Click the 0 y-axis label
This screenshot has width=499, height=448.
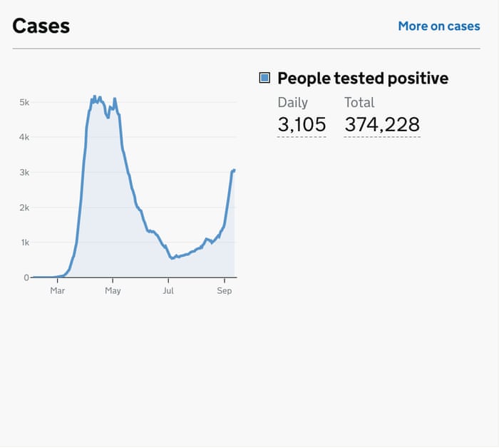tap(26, 278)
